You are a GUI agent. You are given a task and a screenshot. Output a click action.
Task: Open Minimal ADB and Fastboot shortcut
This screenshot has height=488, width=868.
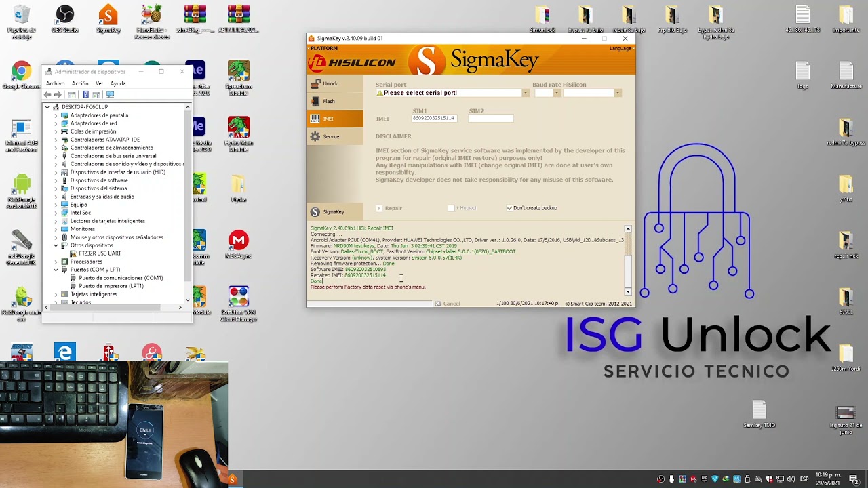21,136
